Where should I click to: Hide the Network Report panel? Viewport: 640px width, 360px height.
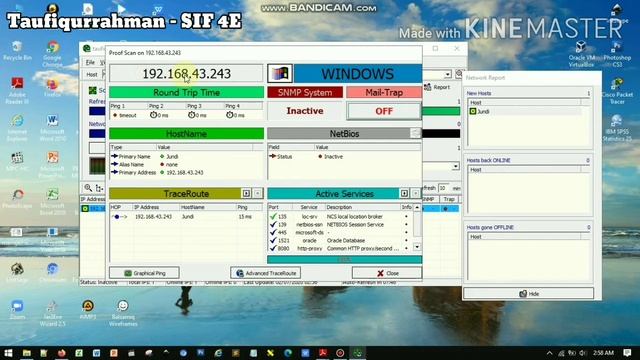coord(529,293)
